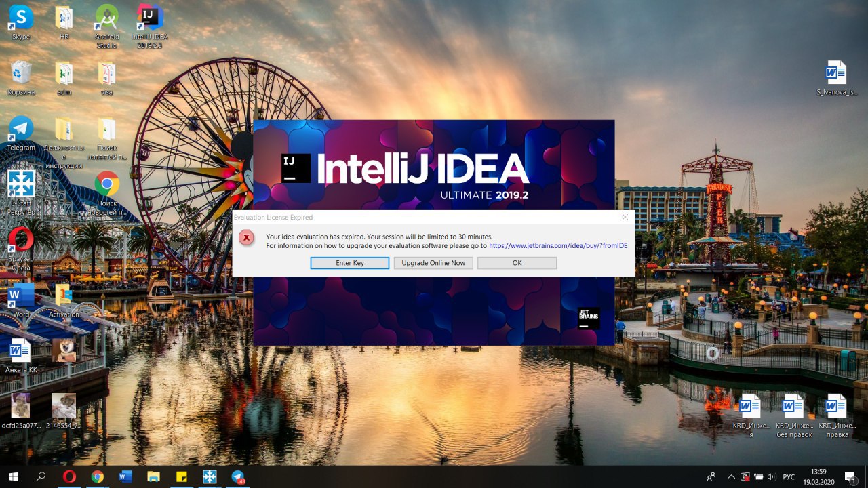Switch input language РУС indicator
Image resolution: width=868 pixels, height=488 pixels.
(x=789, y=476)
